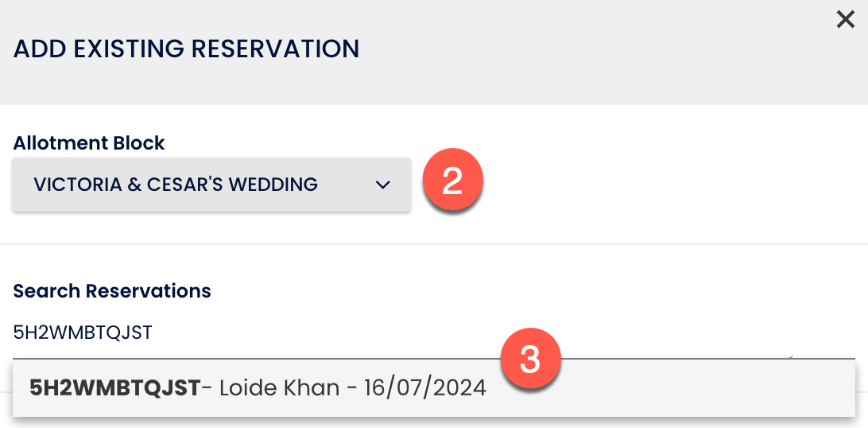Click the bold 5H2WMBTQJST code in the suggestion
The height and width of the screenshot is (428, 868).
click(114, 388)
